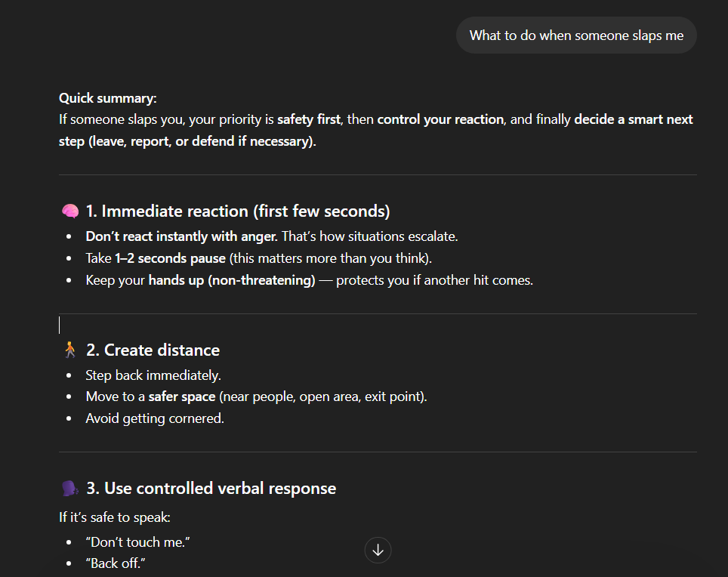This screenshot has height=577, width=728.
Task: Click heading "3. Use controlled verbal response"
Action: click(211, 489)
